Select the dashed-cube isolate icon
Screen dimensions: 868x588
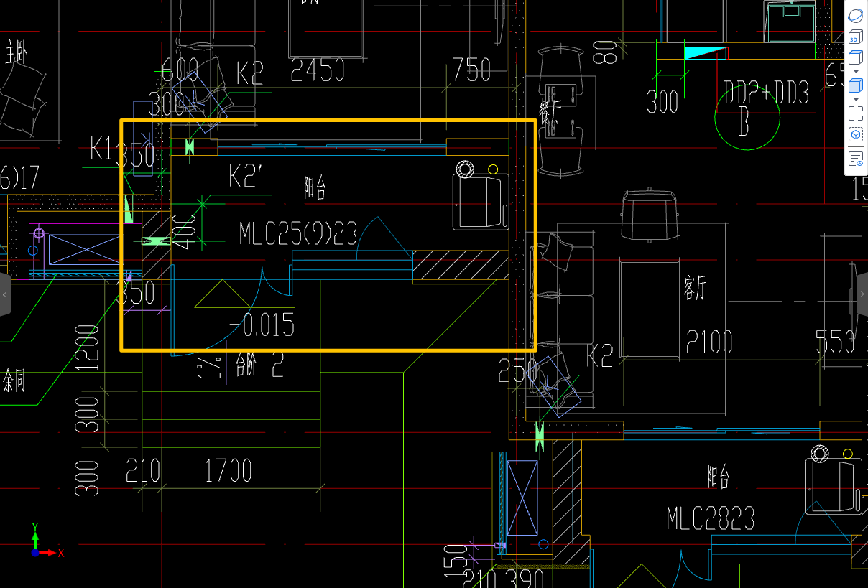click(855, 134)
